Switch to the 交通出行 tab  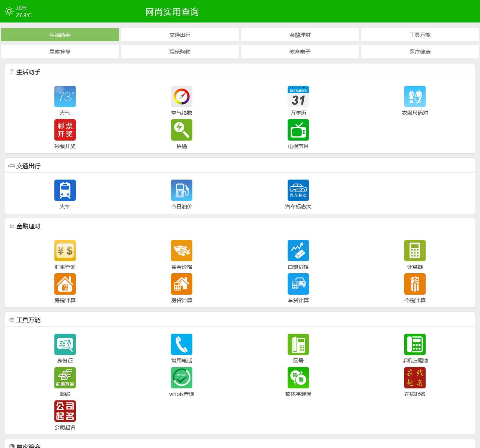pos(180,35)
